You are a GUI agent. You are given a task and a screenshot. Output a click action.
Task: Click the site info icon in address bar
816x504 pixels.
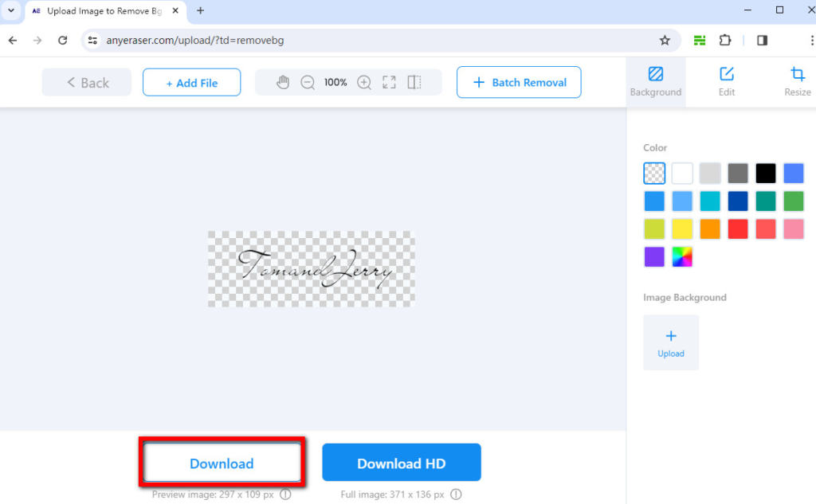tap(93, 40)
